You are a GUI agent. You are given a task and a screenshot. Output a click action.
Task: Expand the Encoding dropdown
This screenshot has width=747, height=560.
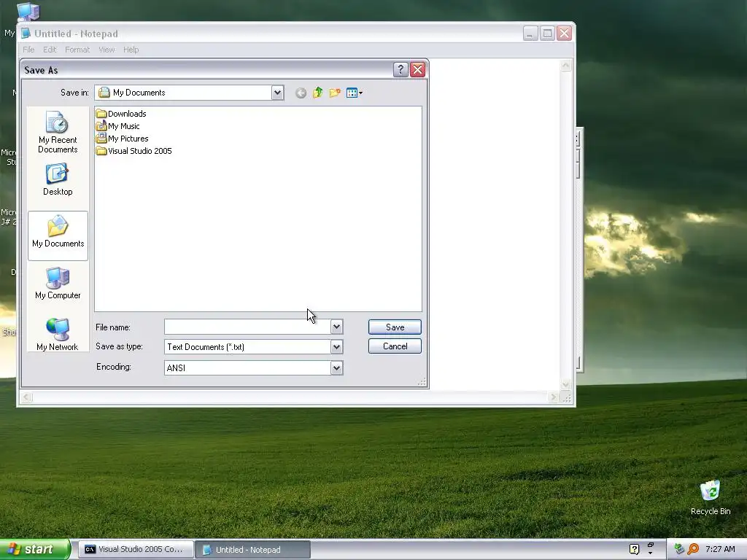(336, 367)
